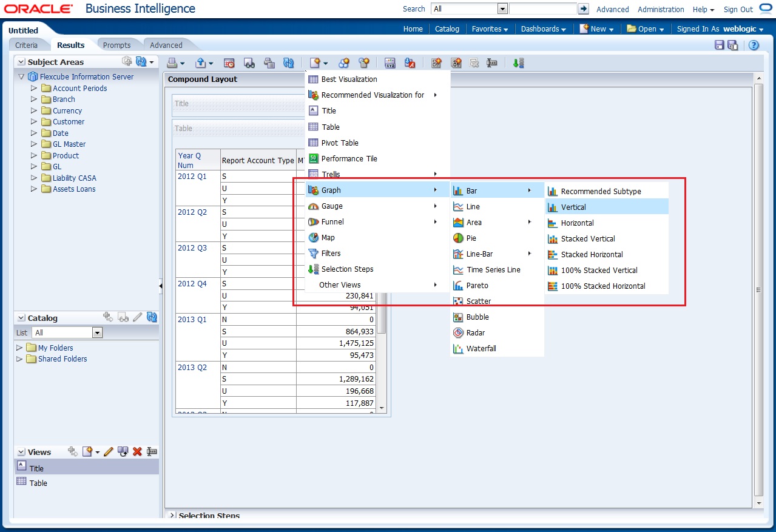Image resolution: width=776 pixels, height=532 pixels.
Task: Collapse the Flexcube Information Server tree
Action: 22,77
